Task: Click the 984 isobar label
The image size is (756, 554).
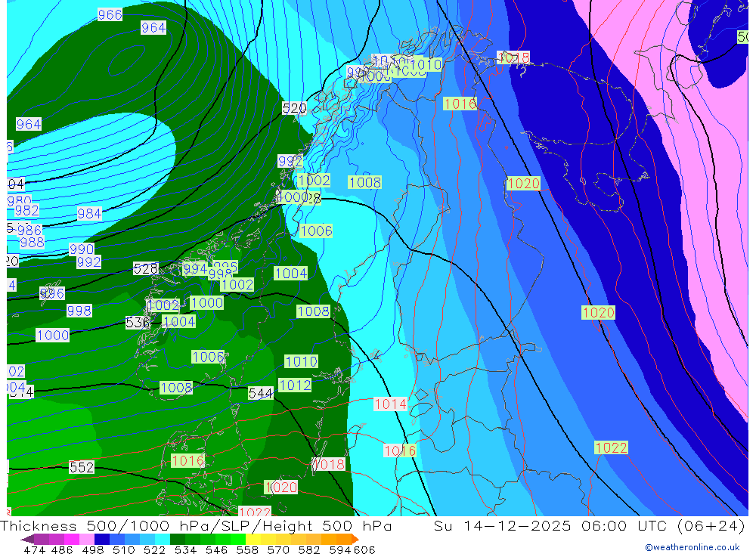Action: click(x=89, y=213)
